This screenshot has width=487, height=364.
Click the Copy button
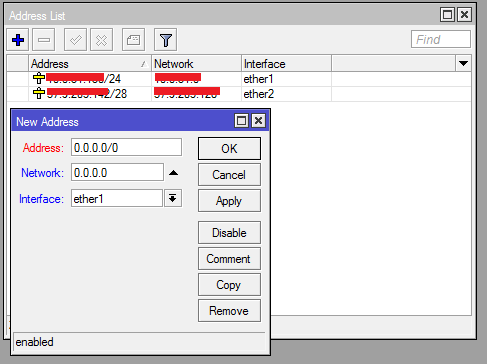[229, 285]
